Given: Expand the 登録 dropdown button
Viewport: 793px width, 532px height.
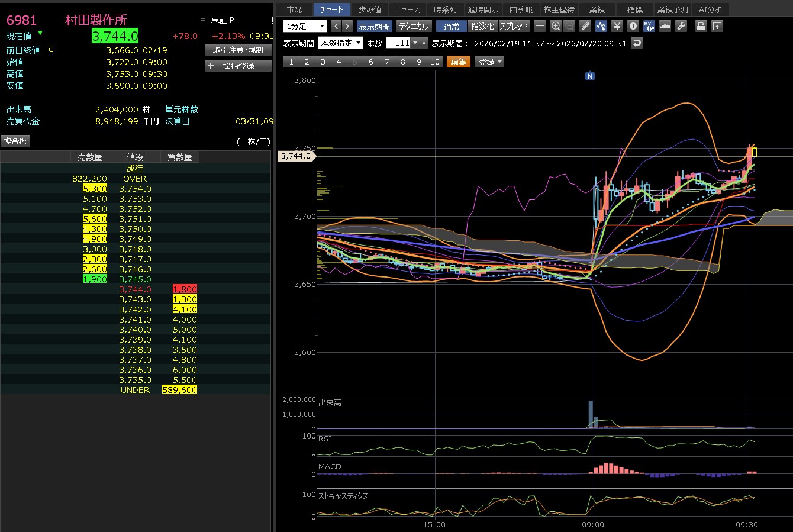Looking at the screenshot, I should tap(489, 62).
